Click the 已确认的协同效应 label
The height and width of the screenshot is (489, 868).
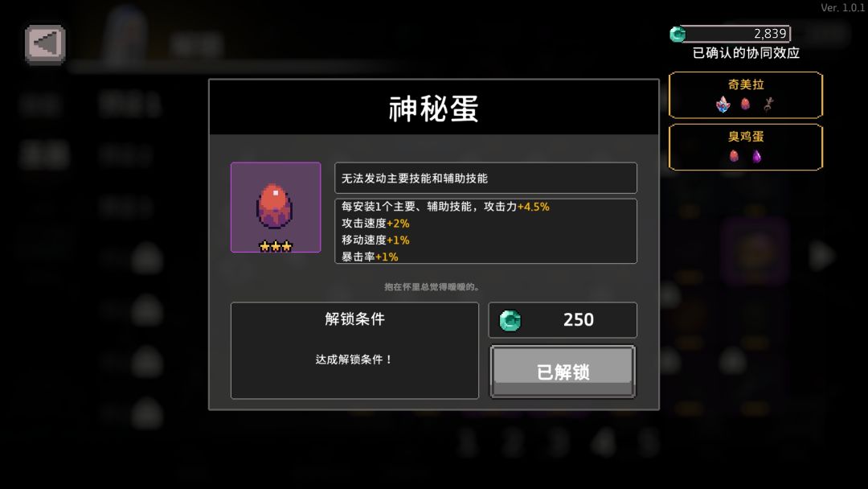746,53
